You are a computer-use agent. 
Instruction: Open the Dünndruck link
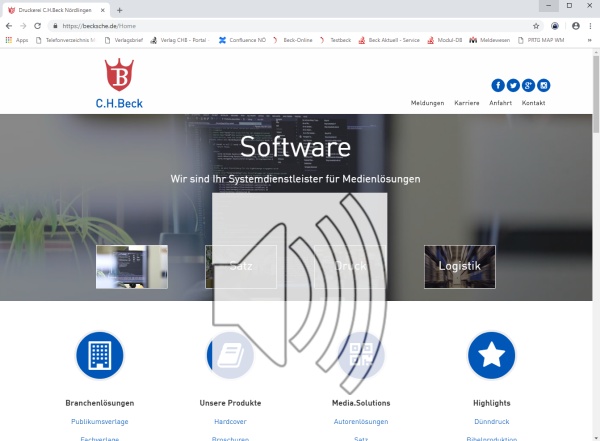[x=492, y=421]
